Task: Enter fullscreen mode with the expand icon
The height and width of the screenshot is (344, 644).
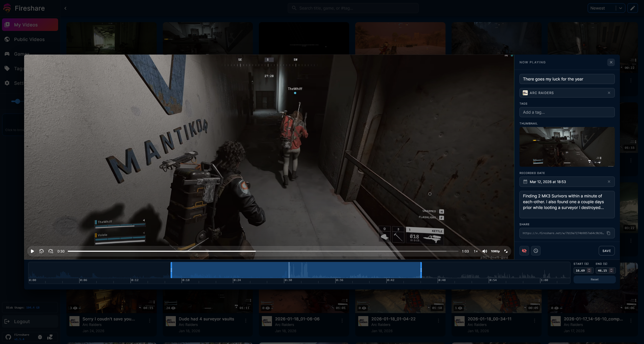Action: coord(506,251)
